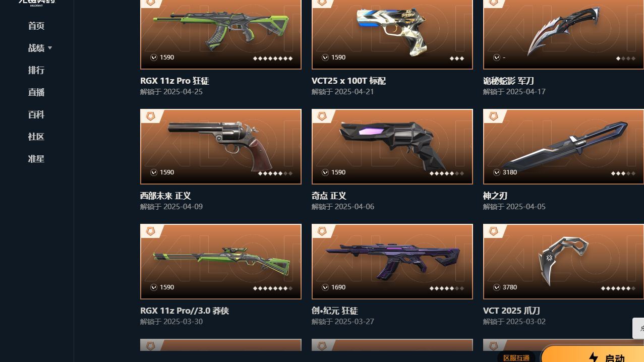Go to the 直播 live section
644x362 pixels.
36,92
